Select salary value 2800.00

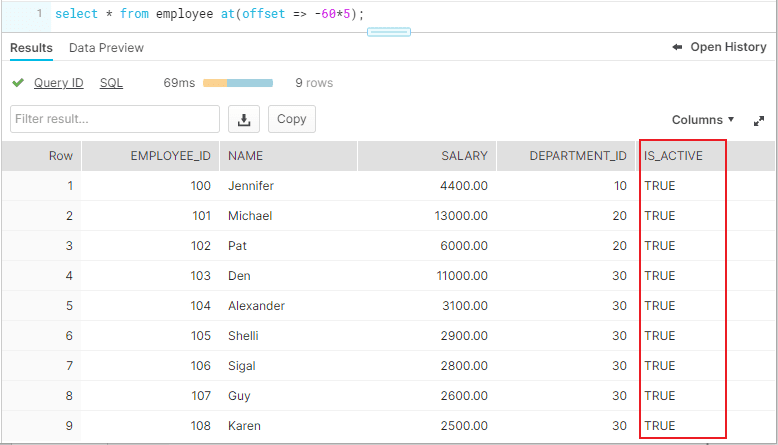tap(464, 366)
